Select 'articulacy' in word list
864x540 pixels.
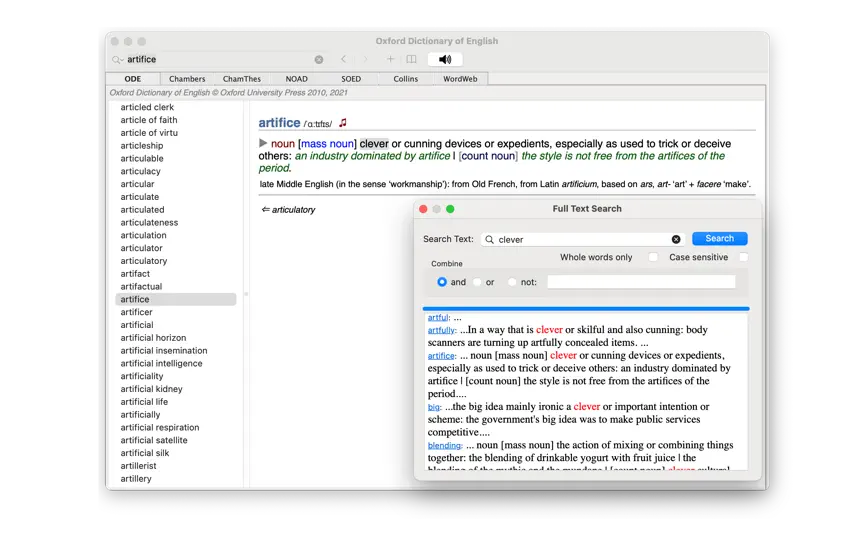141,171
